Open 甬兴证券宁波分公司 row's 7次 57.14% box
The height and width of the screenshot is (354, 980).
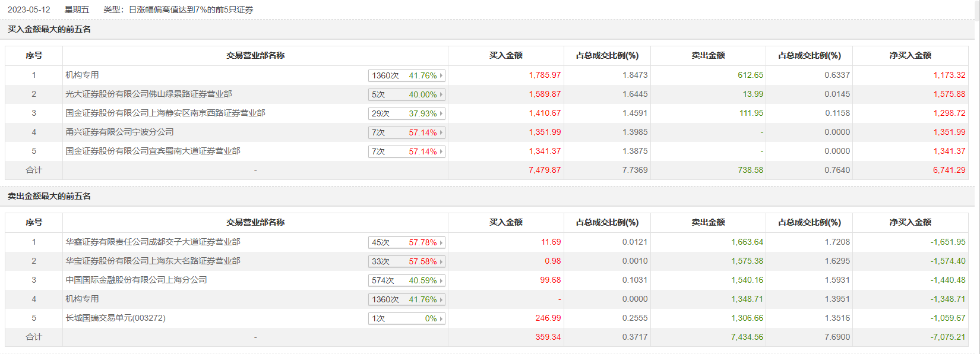click(x=406, y=132)
